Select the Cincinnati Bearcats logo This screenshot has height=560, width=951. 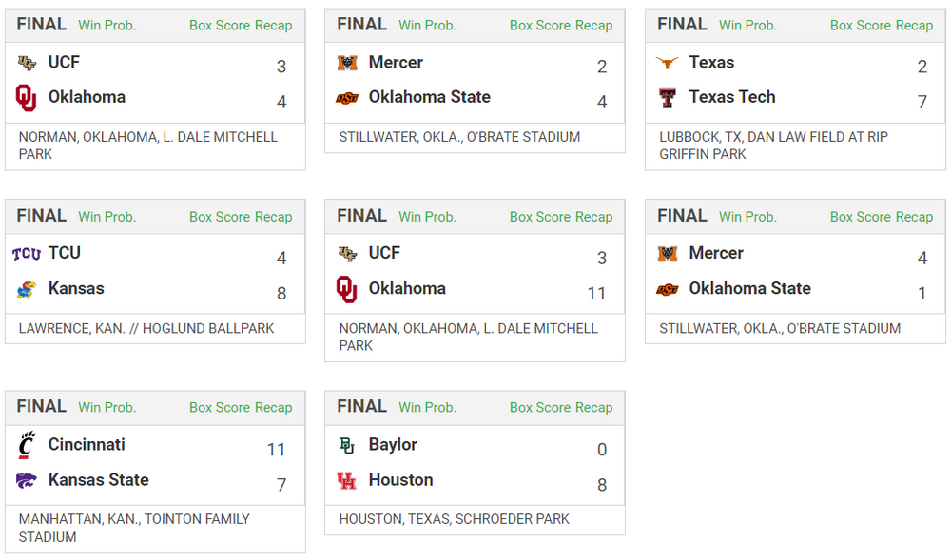(26, 445)
